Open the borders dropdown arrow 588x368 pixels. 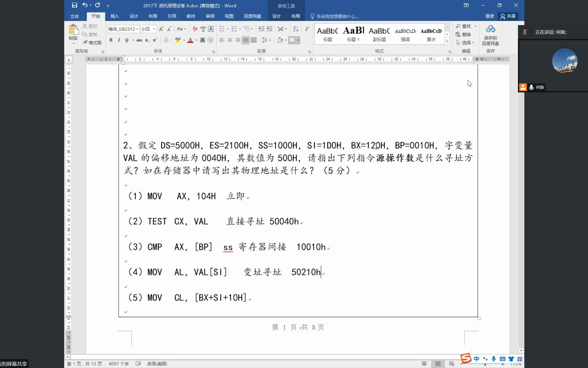tap(298, 40)
